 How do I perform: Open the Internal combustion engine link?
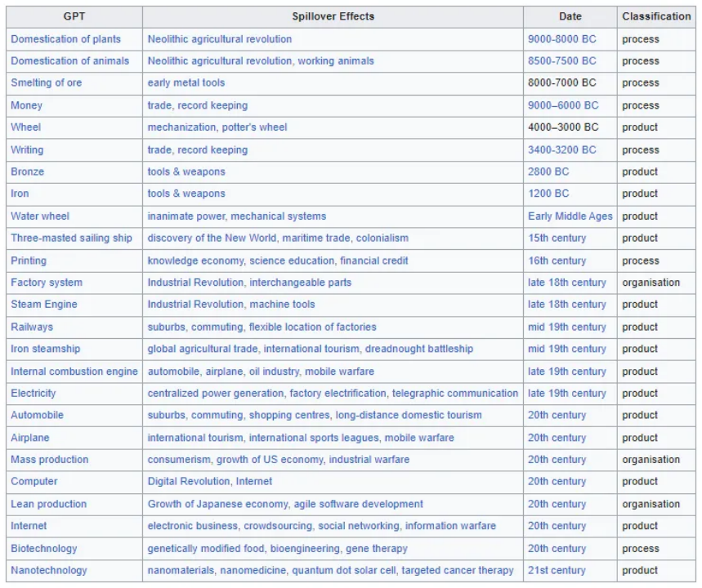click(74, 372)
